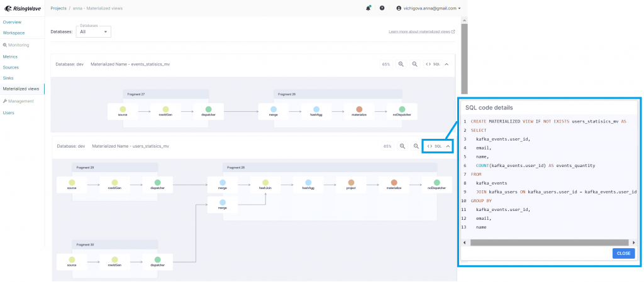Go to Metrics in the sidebar
Image resolution: width=644 pixels, height=282 pixels.
pyautogui.click(x=11, y=57)
